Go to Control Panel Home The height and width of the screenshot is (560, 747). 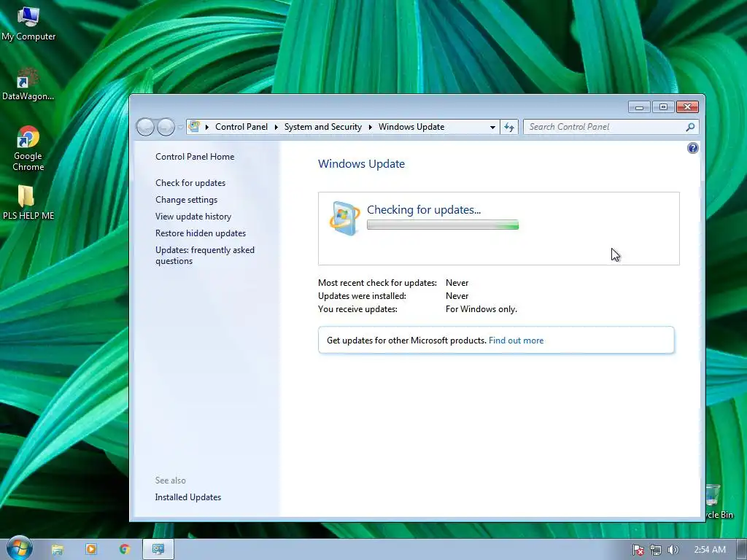tap(195, 157)
